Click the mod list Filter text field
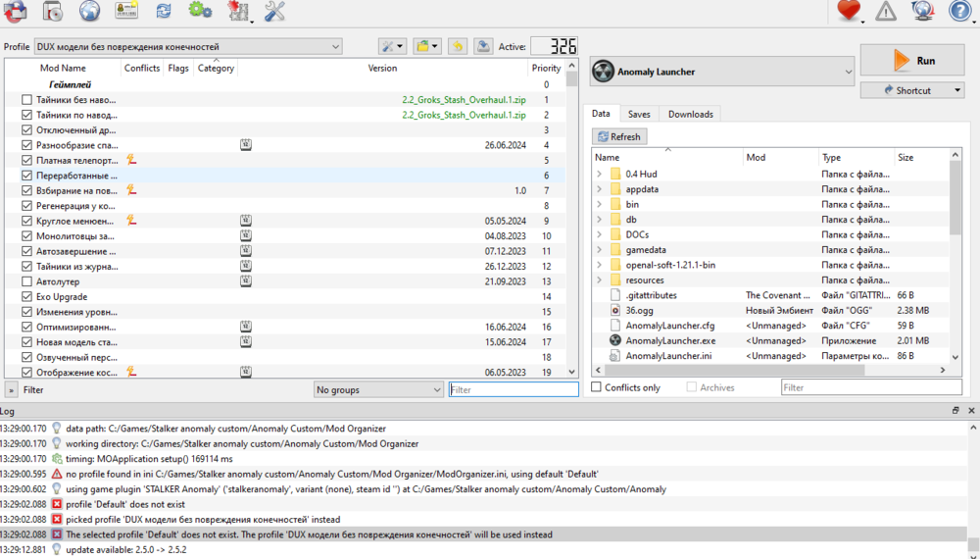The width and height of the screenshot is (980, 559). [x=514, y=389]
